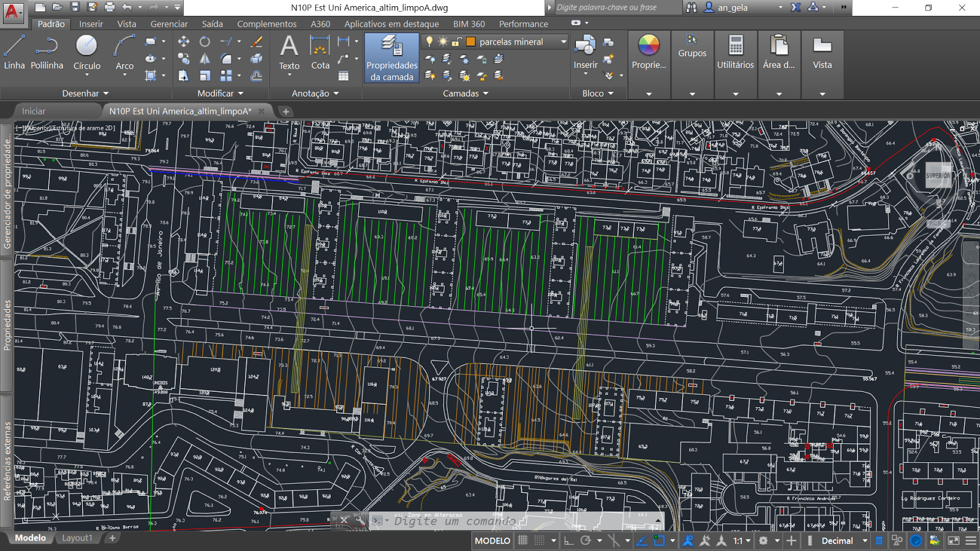
Task: Open the Iniciar tab
Action: coord(34,111)
